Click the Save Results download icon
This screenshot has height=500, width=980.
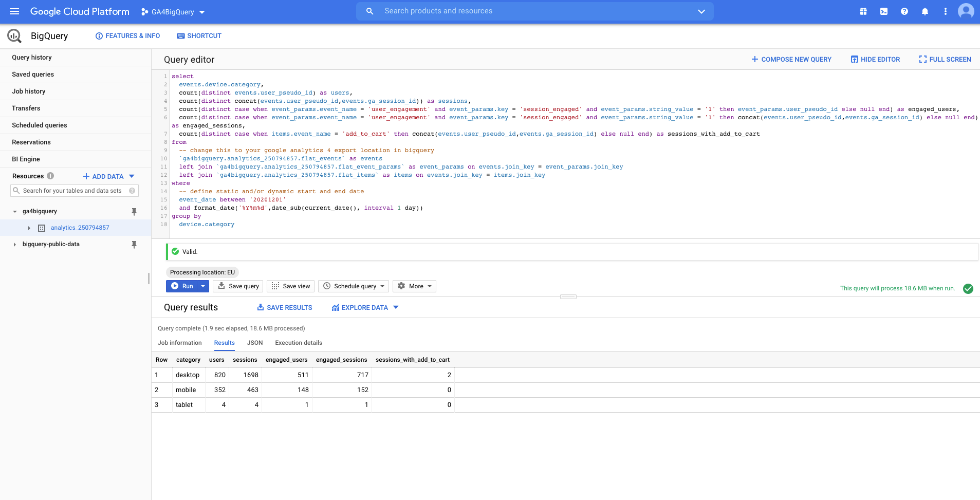click(260, 307)
